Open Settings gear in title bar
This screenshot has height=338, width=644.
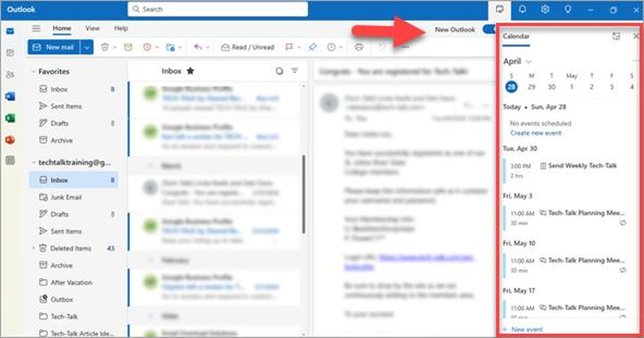(x=545, y=9)
